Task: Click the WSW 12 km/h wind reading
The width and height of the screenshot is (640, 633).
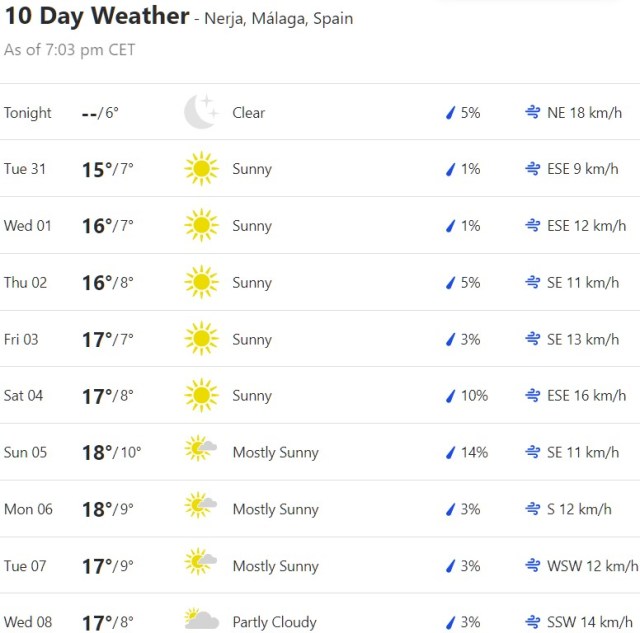Action: (592, 566)
